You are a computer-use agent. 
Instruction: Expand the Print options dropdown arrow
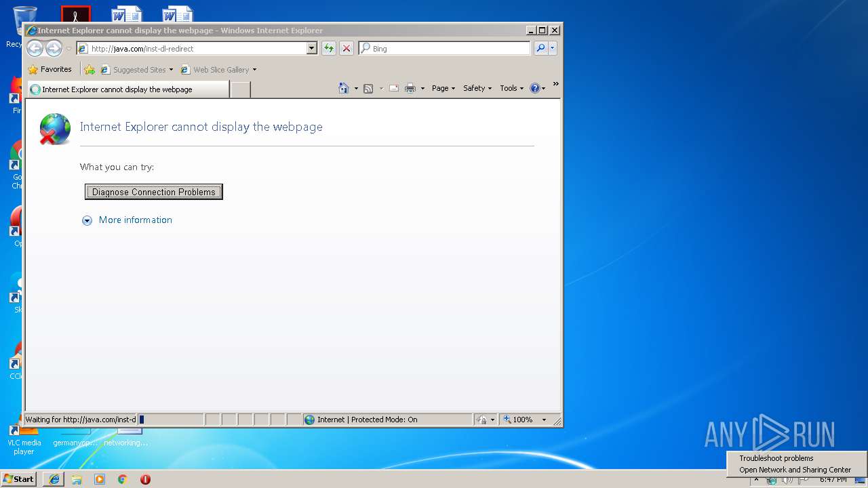pyautogui.click(x=422, y=89)
